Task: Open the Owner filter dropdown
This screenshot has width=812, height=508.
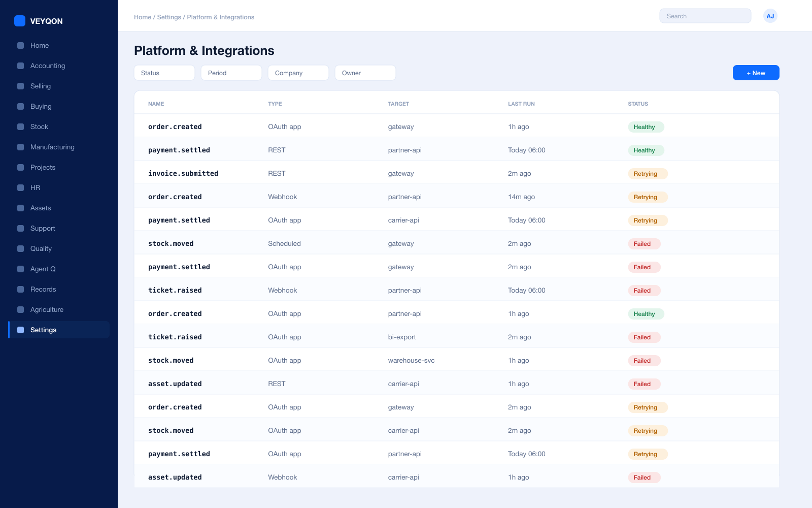Action: [x=365, y=73]
